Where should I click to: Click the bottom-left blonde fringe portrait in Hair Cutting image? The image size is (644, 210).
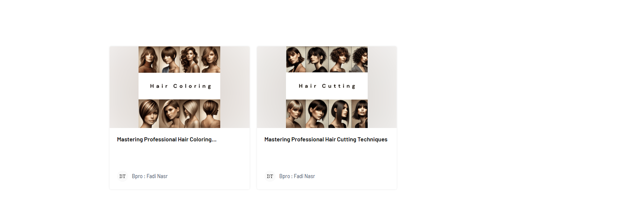[296, 114]
